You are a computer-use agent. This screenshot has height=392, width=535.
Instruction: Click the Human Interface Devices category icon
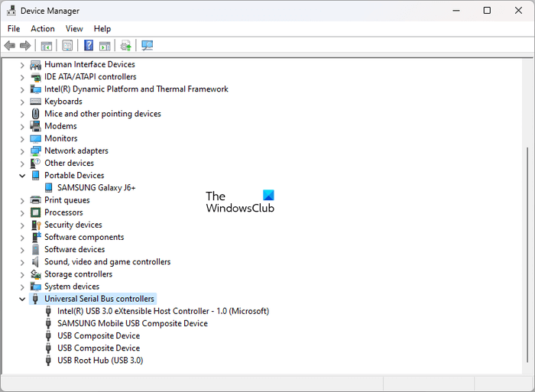coord(35,64)
